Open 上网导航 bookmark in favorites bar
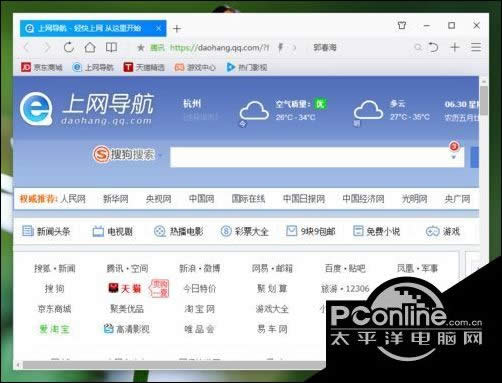This screenshot has height=383, width=502. click(93, 67)
